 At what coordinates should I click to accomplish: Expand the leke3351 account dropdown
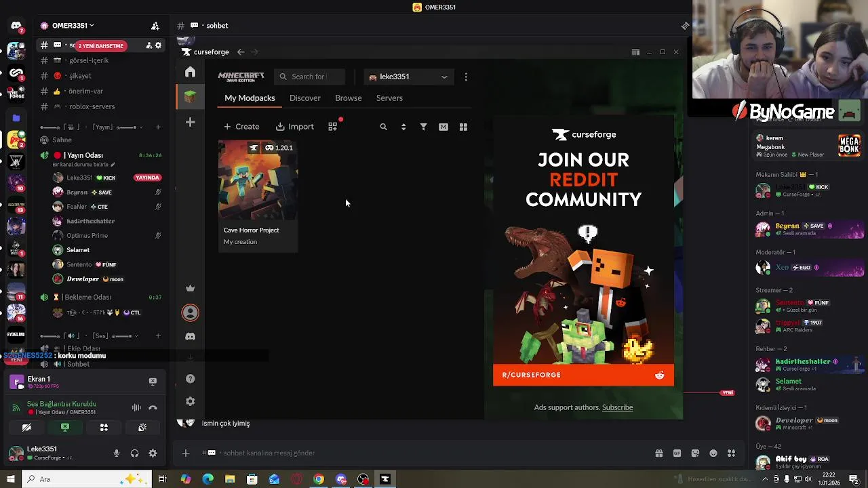[x=409, y=77]
